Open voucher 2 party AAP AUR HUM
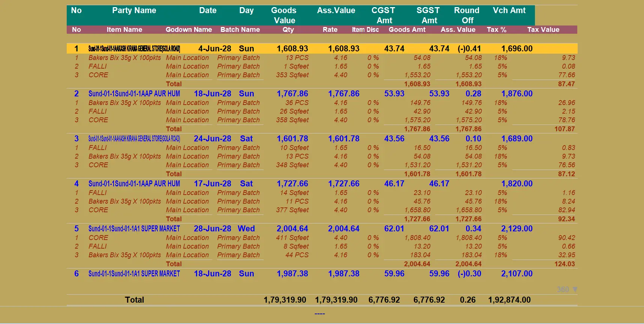Screen dimensions: 644x324 134,94
